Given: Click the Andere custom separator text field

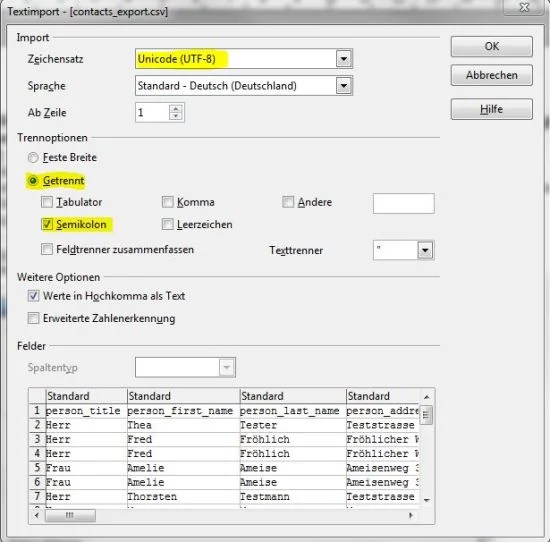Looking at the screenshot, I should (x=404, y=203).
